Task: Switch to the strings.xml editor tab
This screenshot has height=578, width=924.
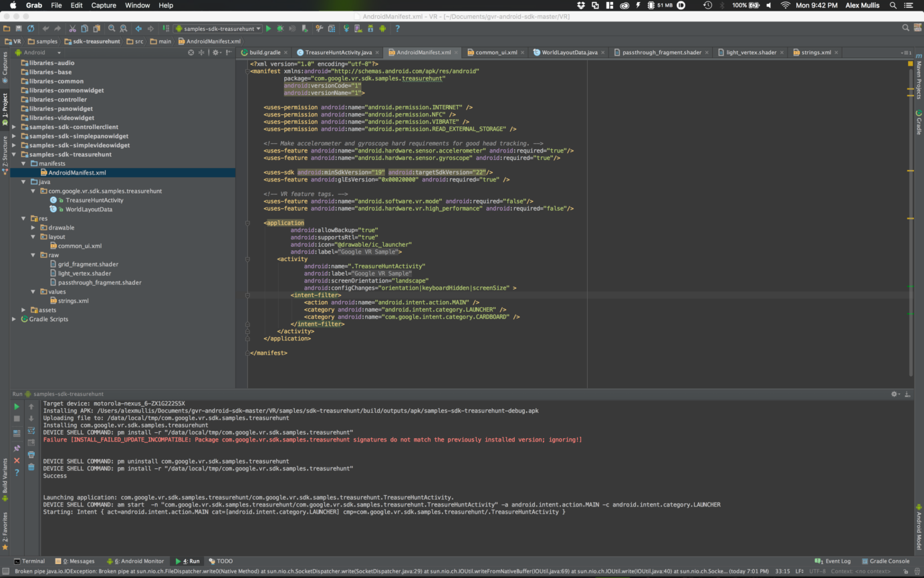Action: click(x=816, y=52)
